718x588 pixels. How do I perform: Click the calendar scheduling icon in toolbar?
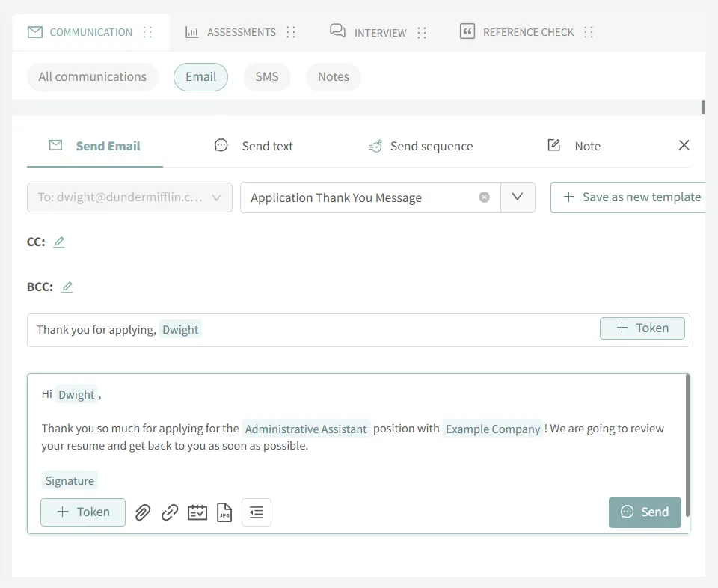[197, 512]
